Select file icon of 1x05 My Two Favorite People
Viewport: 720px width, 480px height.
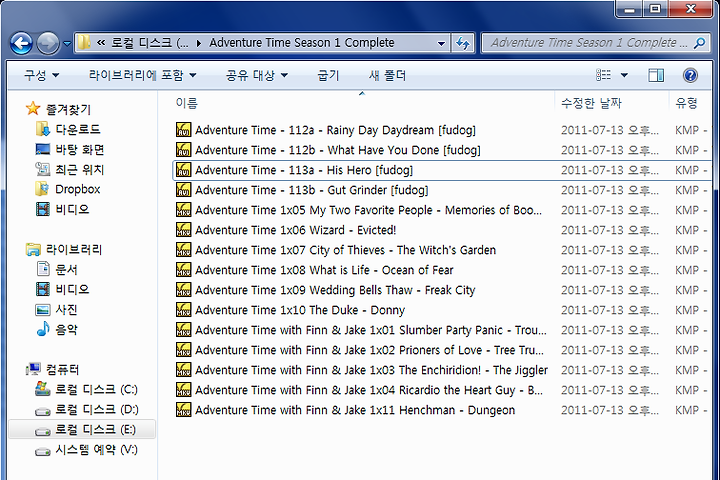pos(183,209)
